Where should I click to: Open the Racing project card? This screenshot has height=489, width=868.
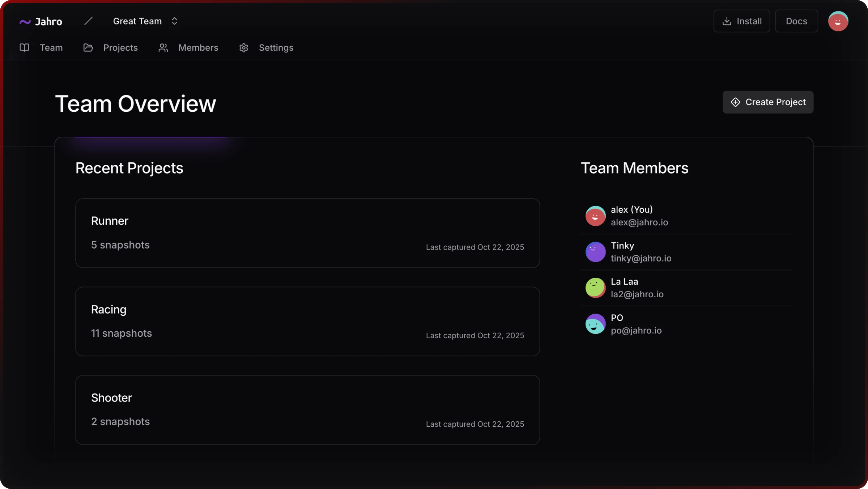pos(307,322)
